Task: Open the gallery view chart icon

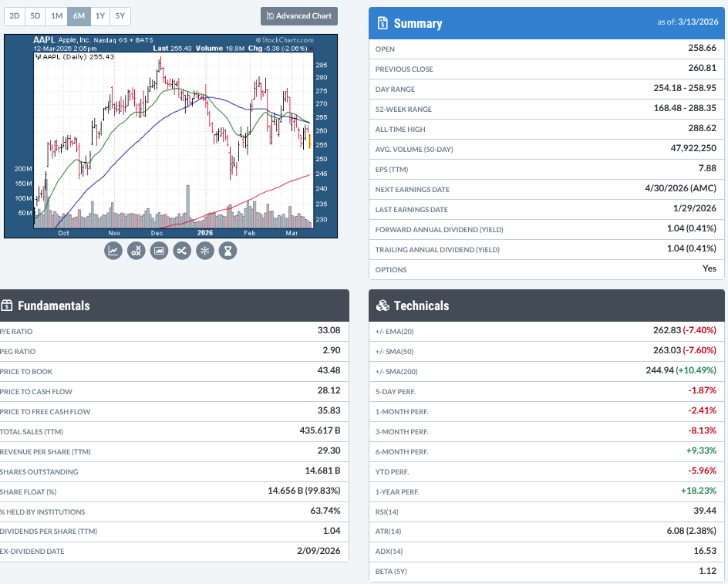Action: tap(159, 251)
